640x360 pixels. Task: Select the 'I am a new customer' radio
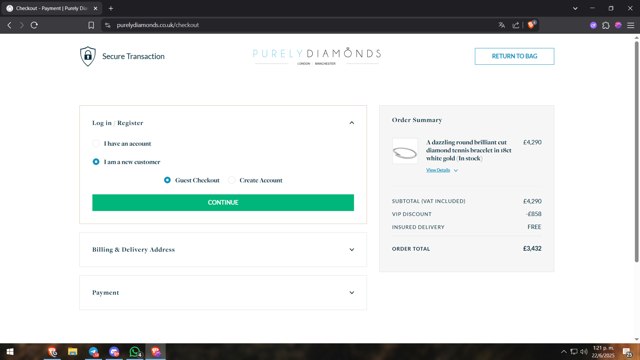[x=96, y=162]
